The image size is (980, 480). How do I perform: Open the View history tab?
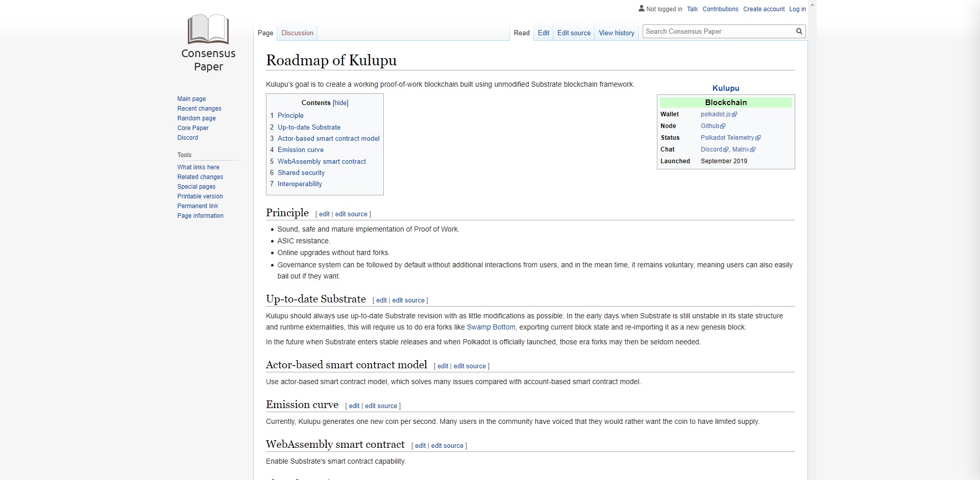[617, 33]
